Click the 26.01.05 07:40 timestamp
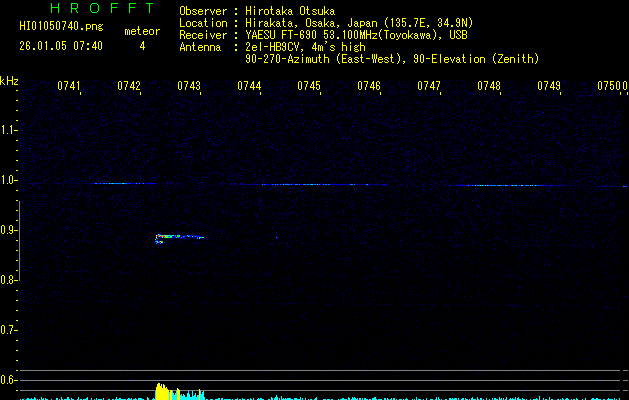The height and width of the screenshot is (400, 629). coord(61,46)
